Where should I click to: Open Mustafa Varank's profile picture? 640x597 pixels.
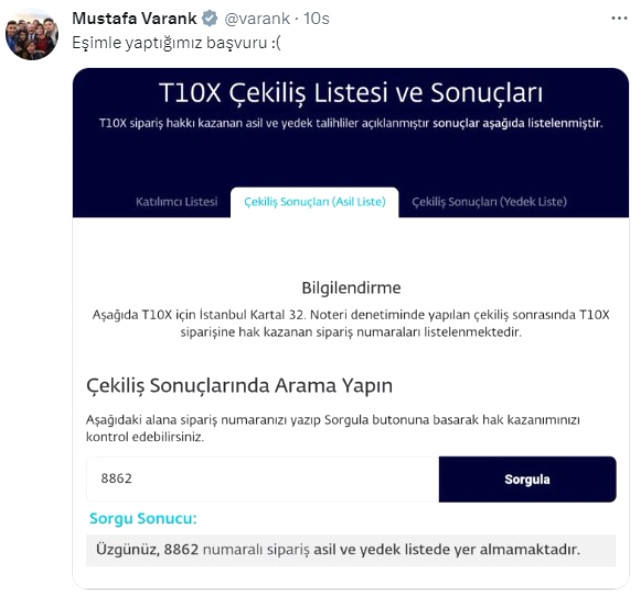pyautogui.click(x=32, y=35)
